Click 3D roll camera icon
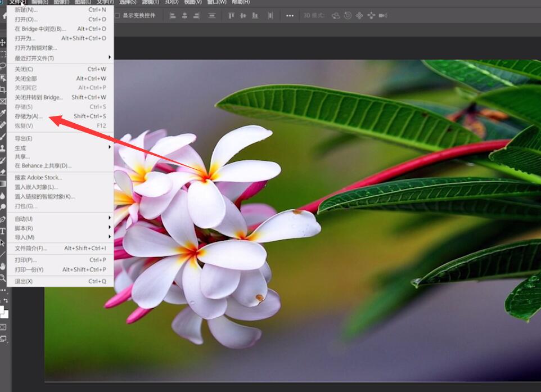 [348, 16]
